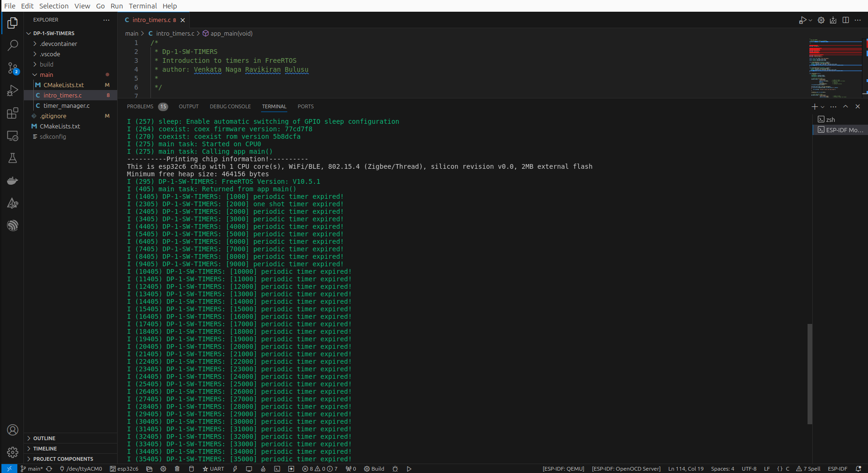Switch to the PORTS panel tab
Viewport: 868px width, 473px height.
point(306,106)
